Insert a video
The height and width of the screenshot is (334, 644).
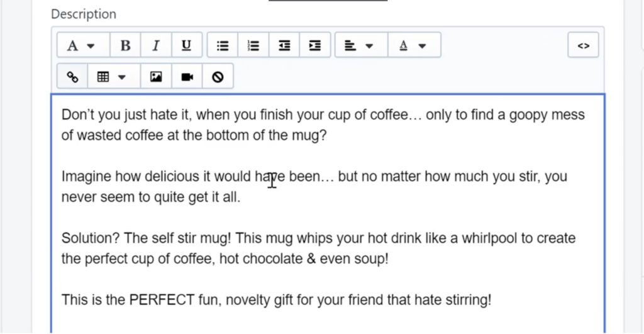[187, 76]
